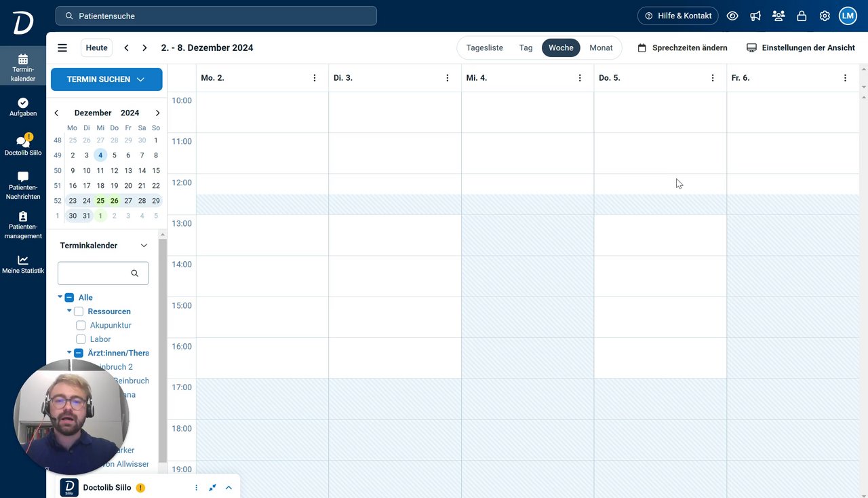
Task: Open the LM user profile avatar
Action: [x=848, y=16]
